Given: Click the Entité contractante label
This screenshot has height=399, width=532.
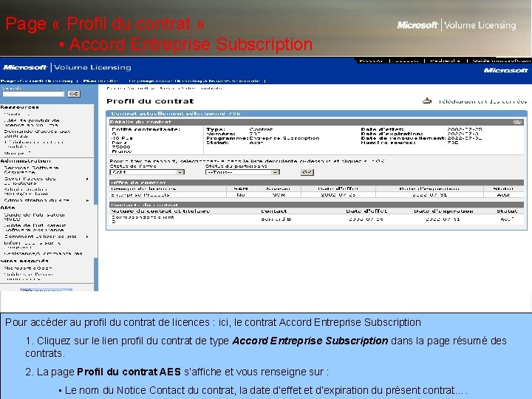Looking at the screenshot, I should (x=146, y=129).
